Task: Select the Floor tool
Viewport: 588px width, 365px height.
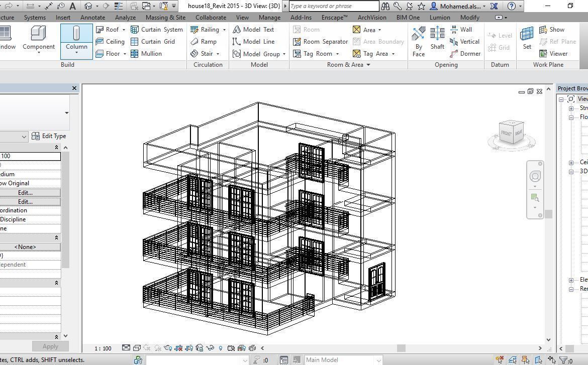Action: (108, 54)
